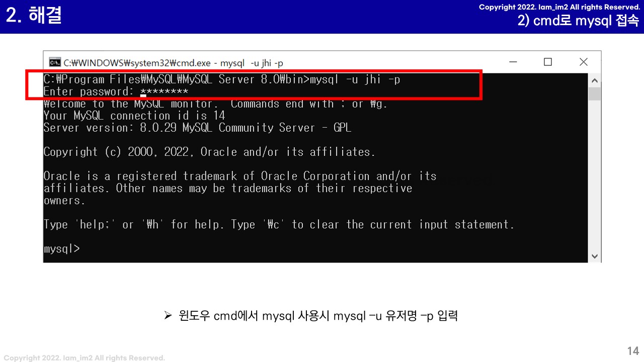Click the "Type 'help;'" instruction line

279,224
